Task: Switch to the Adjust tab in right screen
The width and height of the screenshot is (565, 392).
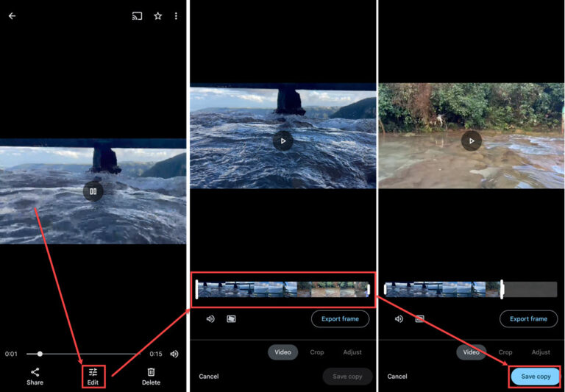Action: click(541, 352)
